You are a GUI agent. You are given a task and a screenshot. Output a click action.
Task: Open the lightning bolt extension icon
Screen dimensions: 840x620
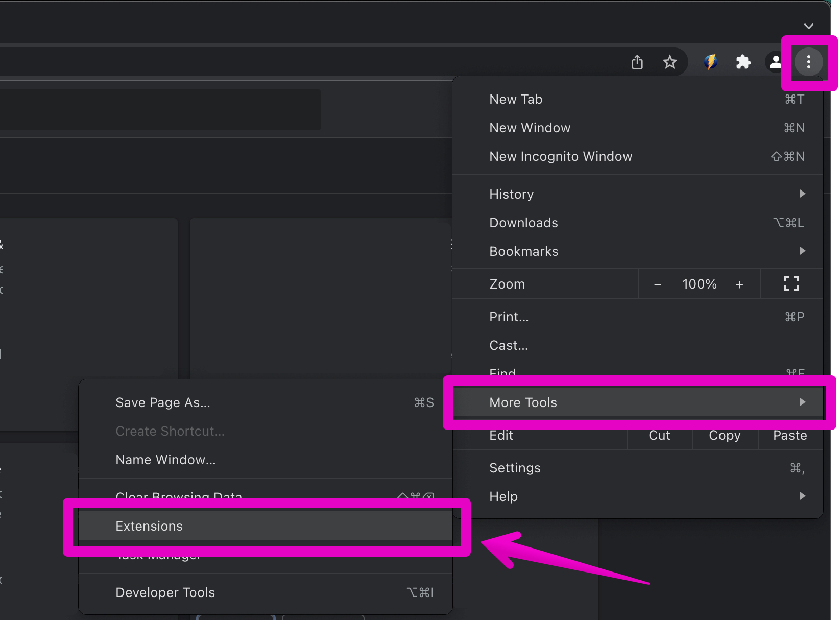click(x=710, y=62)
